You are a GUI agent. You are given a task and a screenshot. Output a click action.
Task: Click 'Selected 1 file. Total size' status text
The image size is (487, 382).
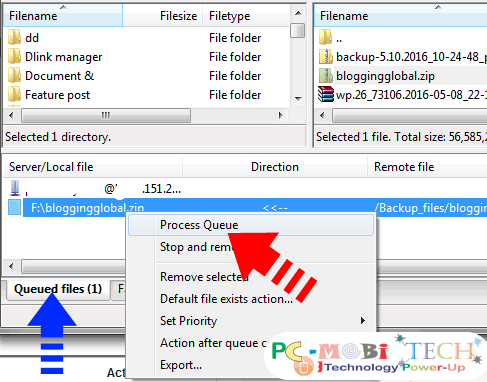click(401, 137)
